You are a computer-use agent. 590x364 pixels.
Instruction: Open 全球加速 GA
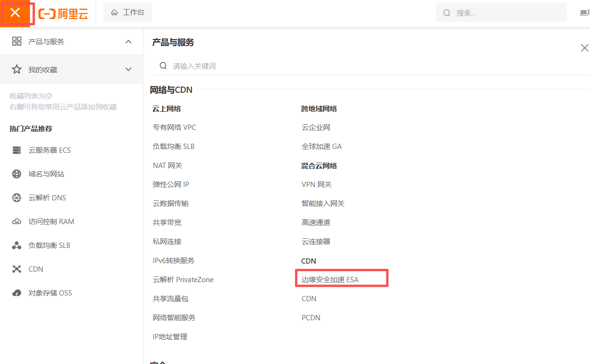pos(322,147)
